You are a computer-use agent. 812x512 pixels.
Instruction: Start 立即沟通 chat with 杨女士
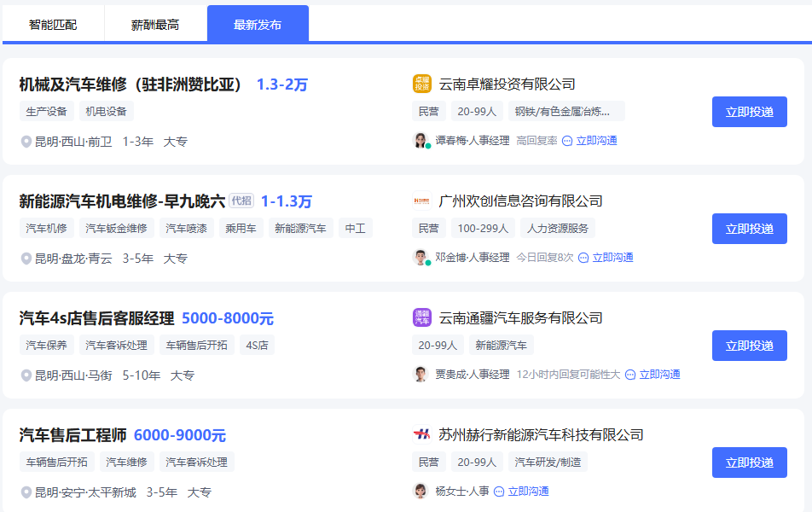pyautogui.click(x=521, y=492)
